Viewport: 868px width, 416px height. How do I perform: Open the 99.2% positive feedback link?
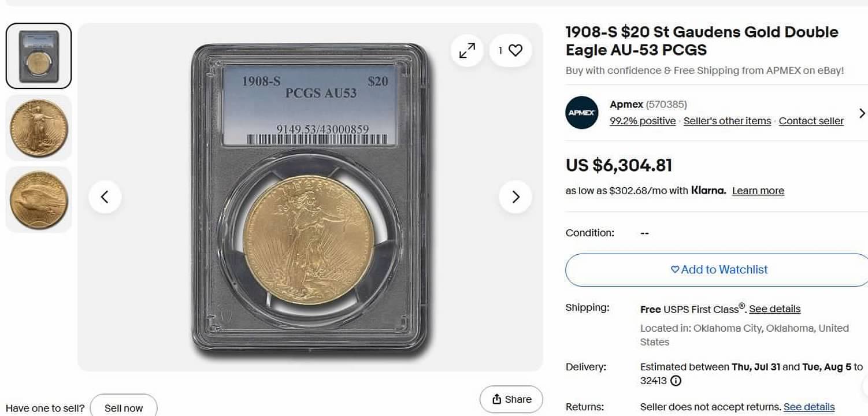643,121
